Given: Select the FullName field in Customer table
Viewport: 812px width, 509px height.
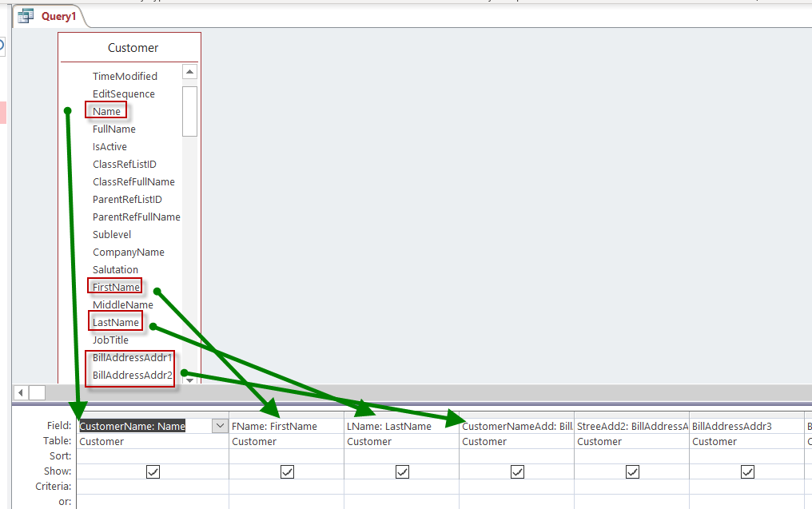Looking at the screenshot, I should coord(113,129).
